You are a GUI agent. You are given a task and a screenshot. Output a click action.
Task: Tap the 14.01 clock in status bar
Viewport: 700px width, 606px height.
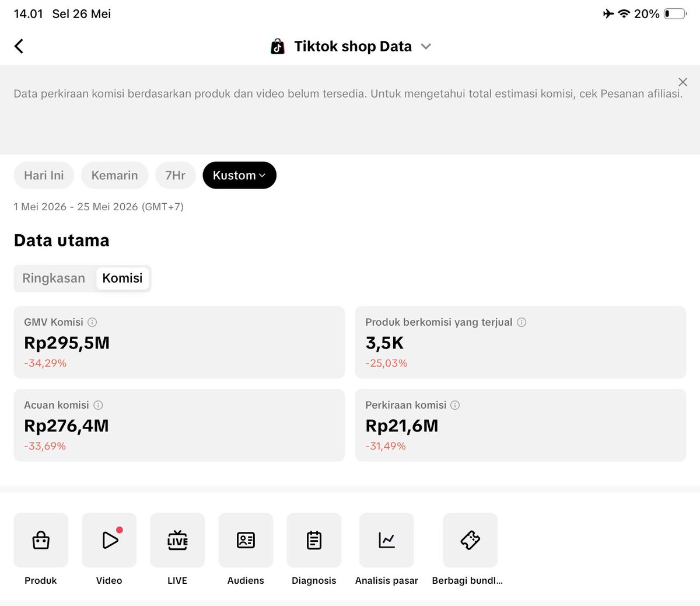click(x=29, y=14)
